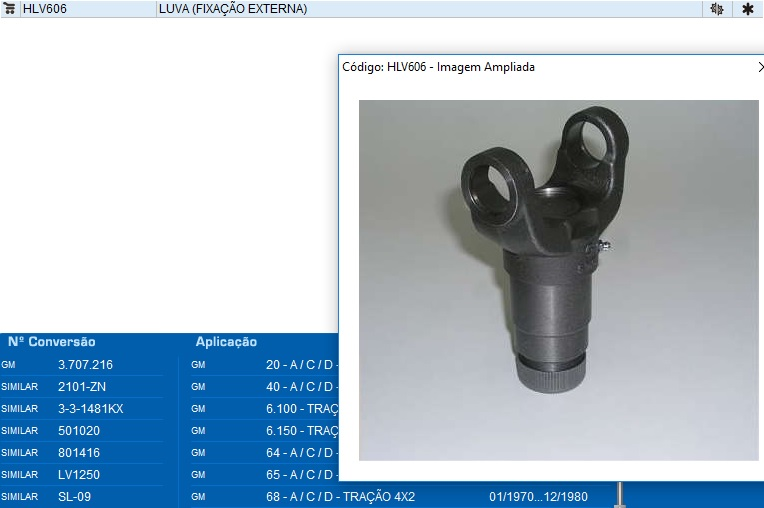Click the Aplicação column header

point(226,342)
